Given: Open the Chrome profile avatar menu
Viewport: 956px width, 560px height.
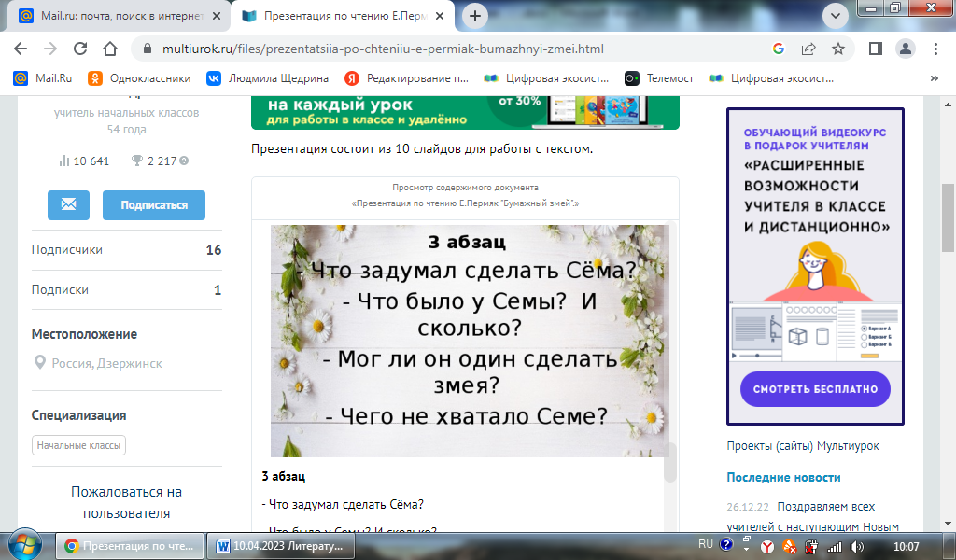Looking at the screenshot, I should (906, 49).
